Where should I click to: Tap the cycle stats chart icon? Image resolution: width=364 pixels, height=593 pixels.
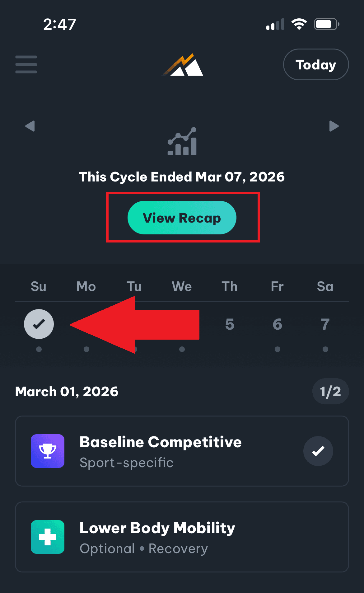pyautogui.click(x=182, y=141)
